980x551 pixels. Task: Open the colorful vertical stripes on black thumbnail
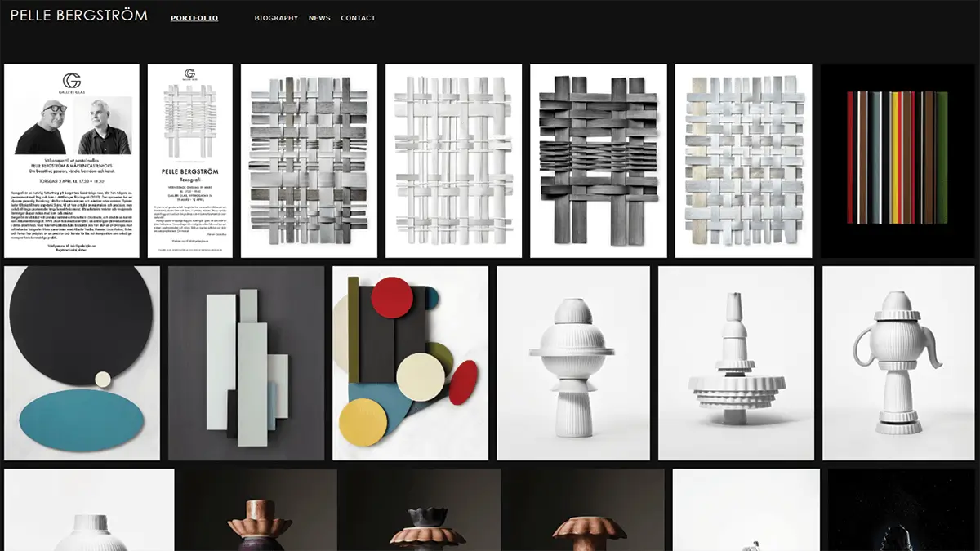pyautogui.click(x=898, y=161)
